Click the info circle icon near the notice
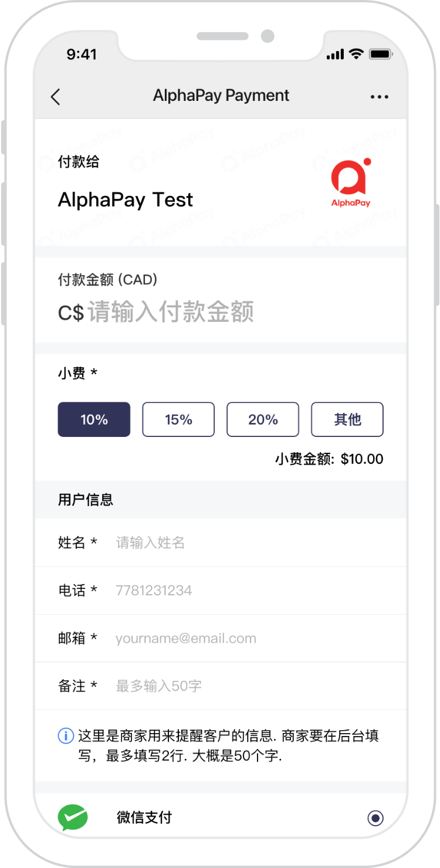Image resolution: width=440 pixels, height=868 pixels. pyautogui.click(x=66, y=735)
